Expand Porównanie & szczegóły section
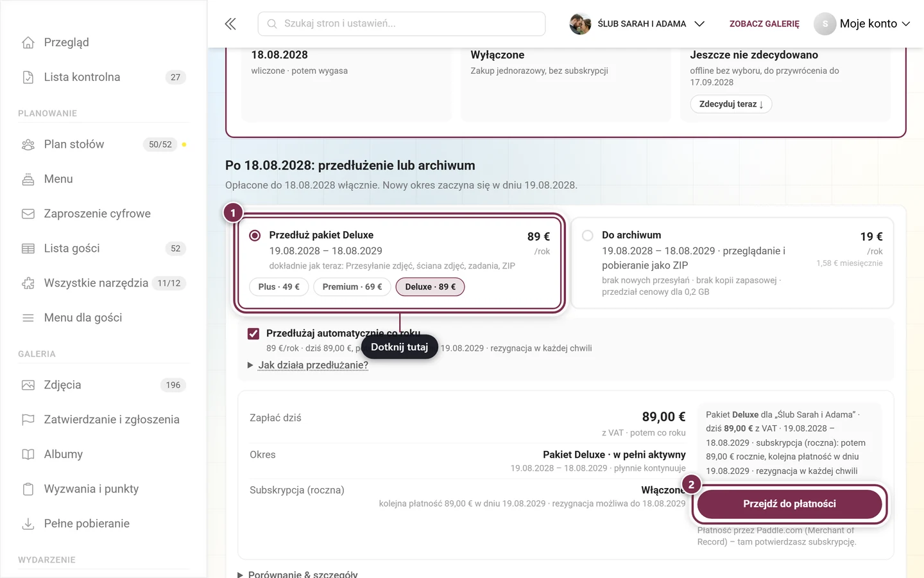 pyautogui.click(x=298, y=574)
